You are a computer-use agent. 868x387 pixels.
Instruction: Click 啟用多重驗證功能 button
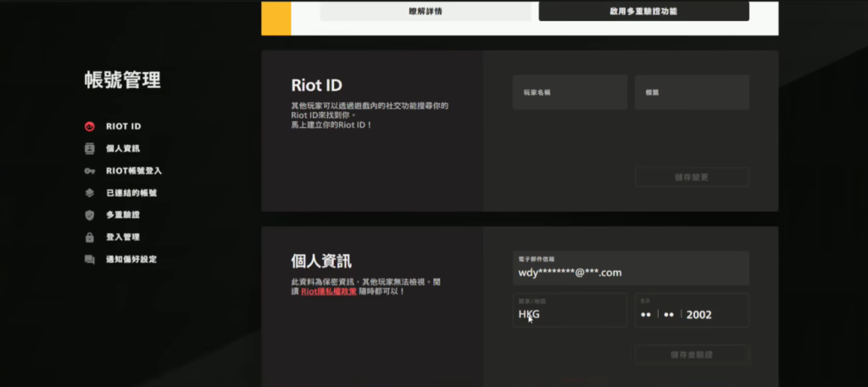[x=644, y=11]
